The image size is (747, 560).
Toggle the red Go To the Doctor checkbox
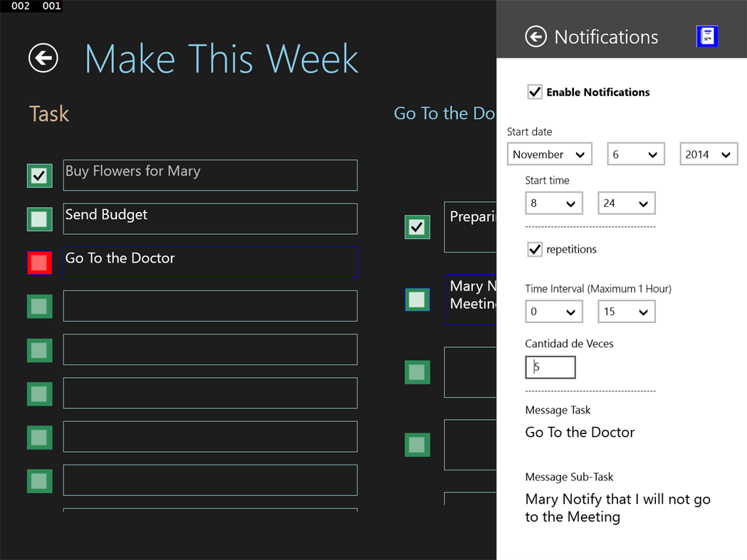(x=39, y=263)
